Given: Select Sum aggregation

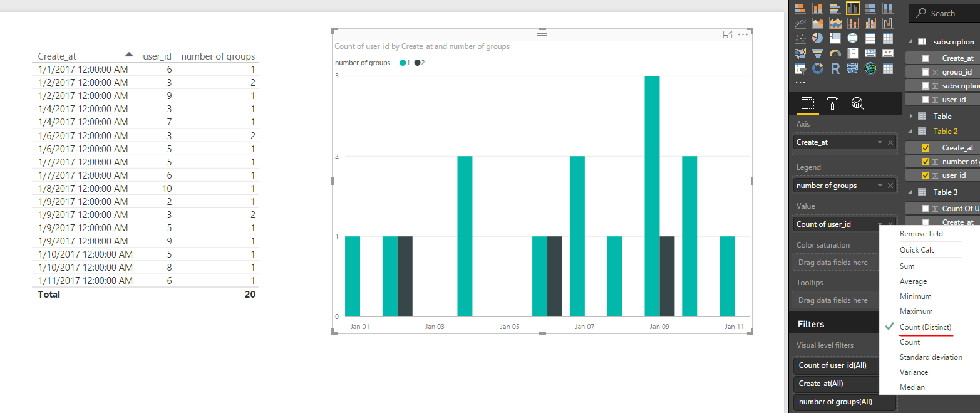Looking at the screenshot, I should point(907,266).
